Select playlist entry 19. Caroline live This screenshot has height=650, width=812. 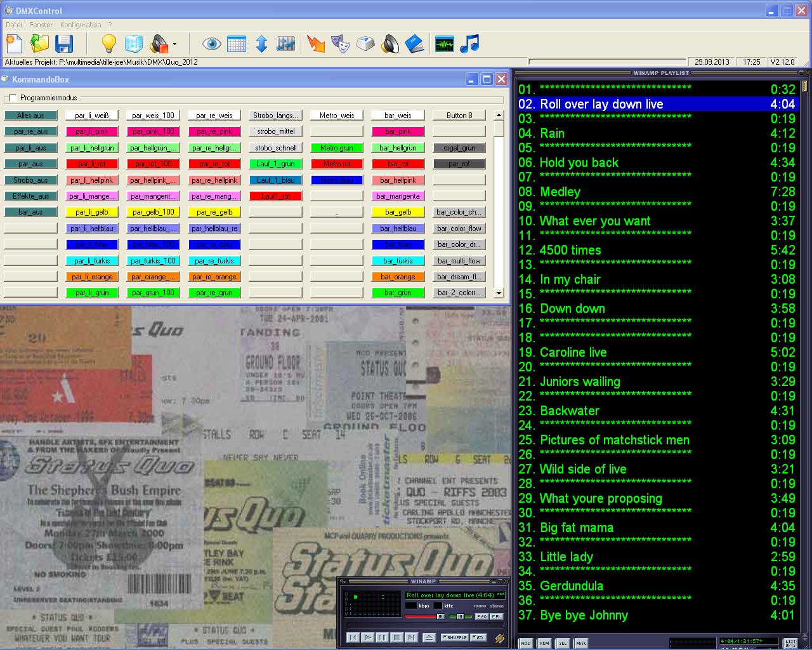(657, 352)
